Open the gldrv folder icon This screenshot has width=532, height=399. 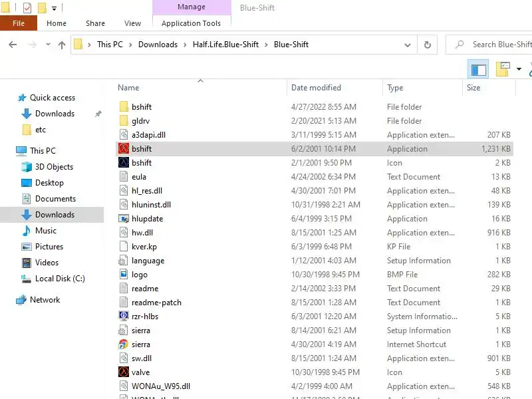(x=124, y=121)
